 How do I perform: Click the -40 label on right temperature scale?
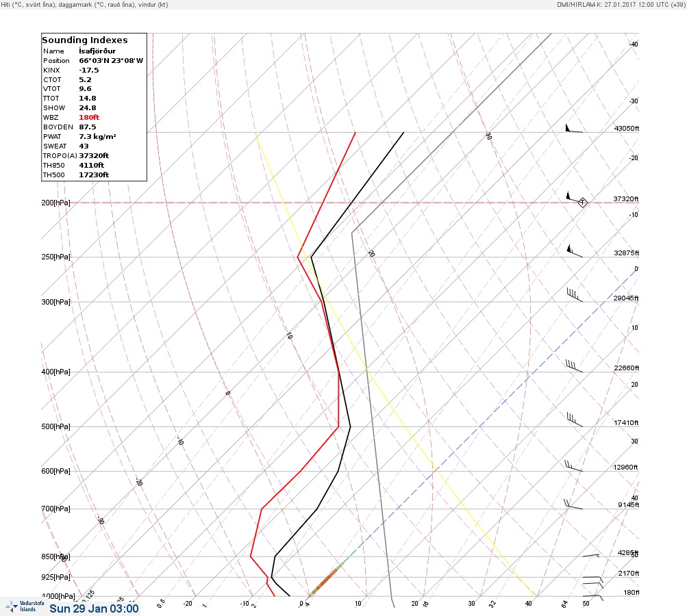point(634,44)
